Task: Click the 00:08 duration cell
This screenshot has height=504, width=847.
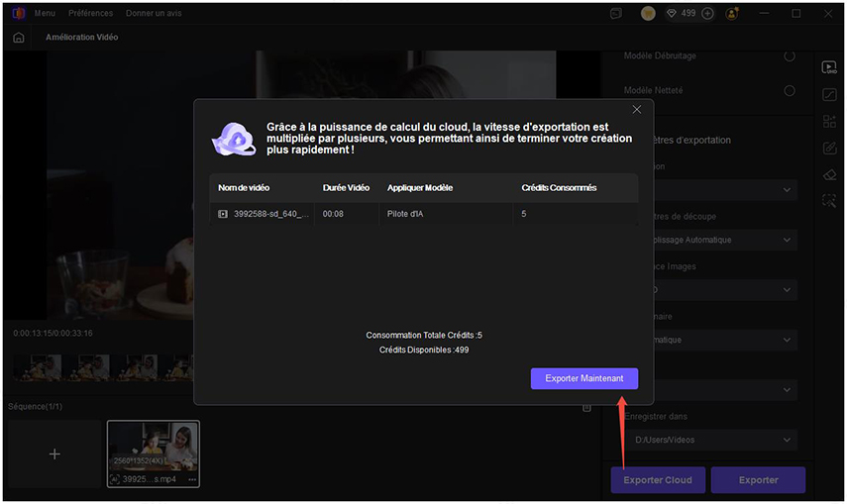Action: pyautogui.click(x=333, y=214)
